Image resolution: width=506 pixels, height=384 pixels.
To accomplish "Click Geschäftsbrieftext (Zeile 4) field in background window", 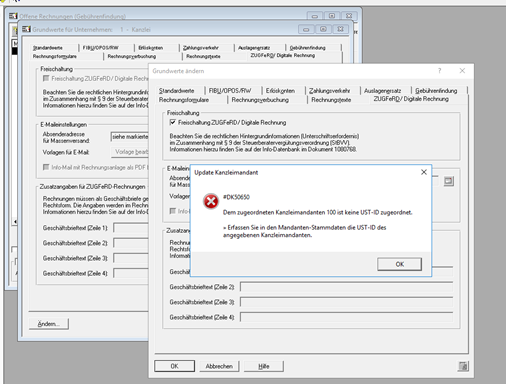I will tap(131, 273).
